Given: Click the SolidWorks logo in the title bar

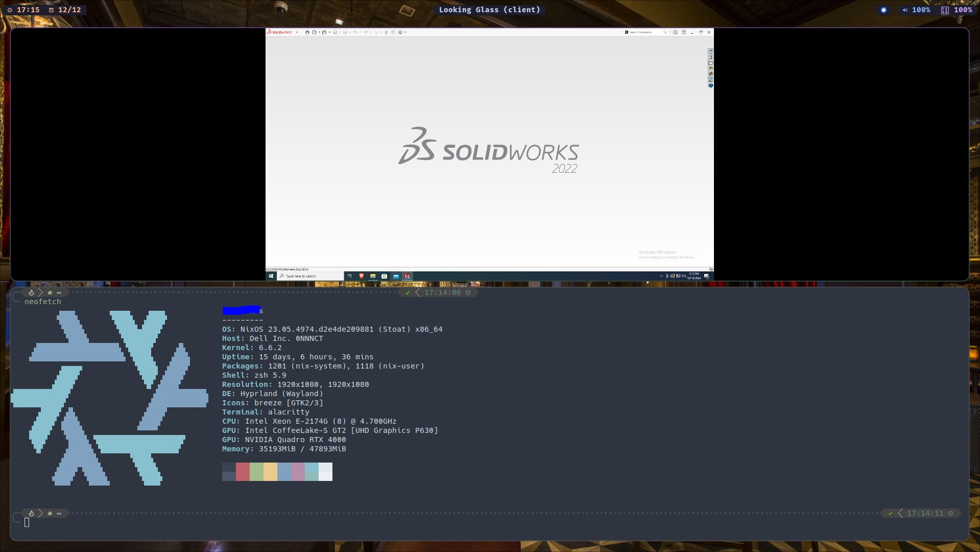Looking at the screenshot, I should coord(279,32).
